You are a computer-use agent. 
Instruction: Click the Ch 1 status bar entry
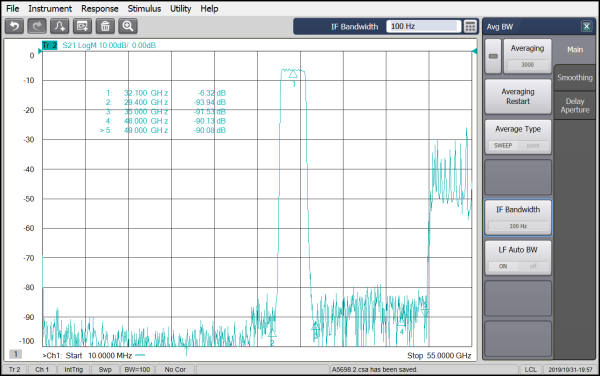pyautogui.click(x=42, y=369)
